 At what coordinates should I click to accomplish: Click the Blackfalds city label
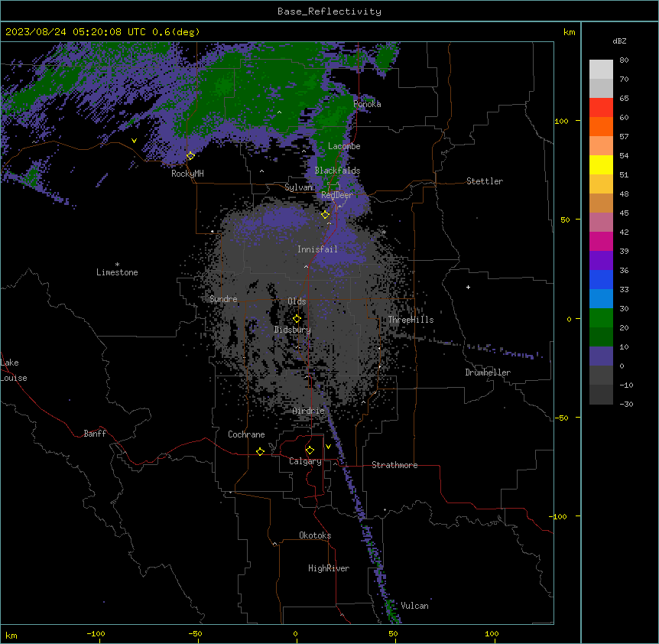click(337, 171)
